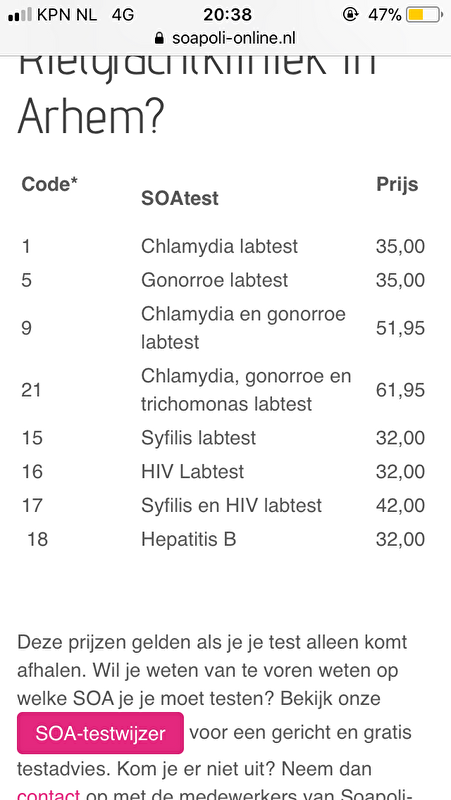Tap the battery icon in status bar

(424, 15)
